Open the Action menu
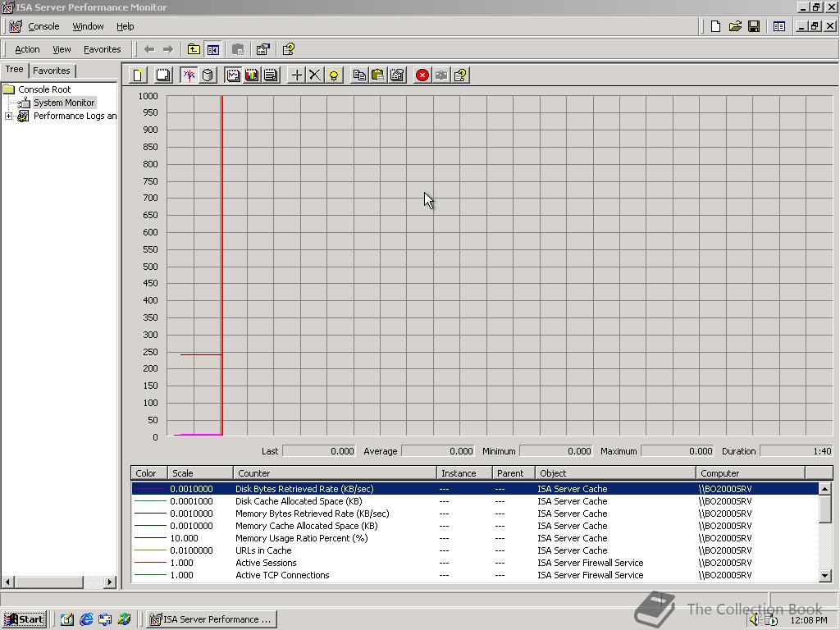Viewport: 840px width, 630px height. click(x=27, y=49)
